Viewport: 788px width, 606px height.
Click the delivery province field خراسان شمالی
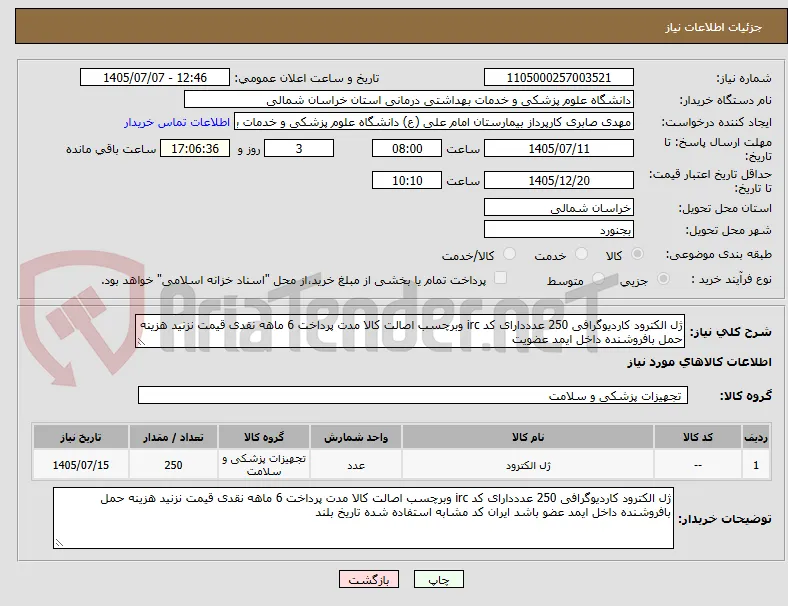coord(559,208)
